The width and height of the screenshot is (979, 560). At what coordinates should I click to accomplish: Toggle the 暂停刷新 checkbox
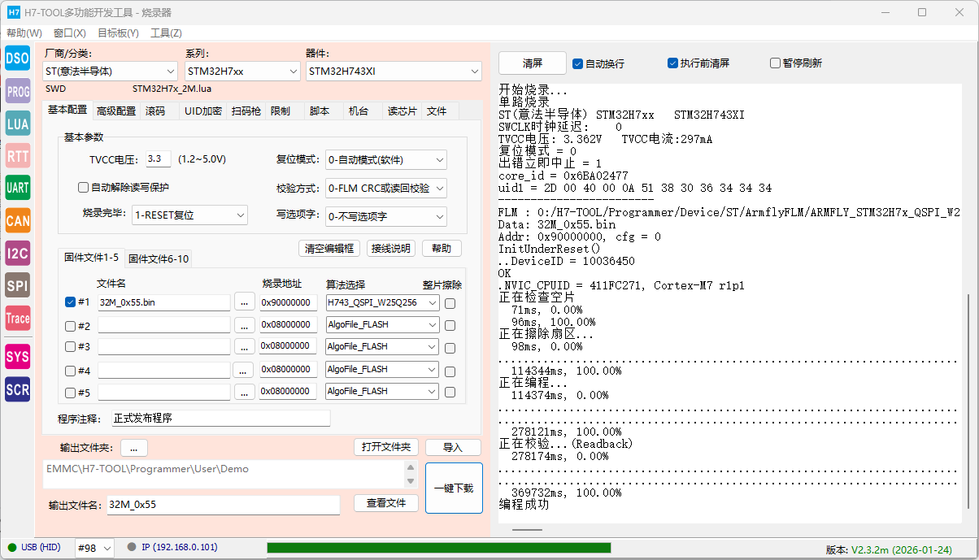click(x=775, y=63)
